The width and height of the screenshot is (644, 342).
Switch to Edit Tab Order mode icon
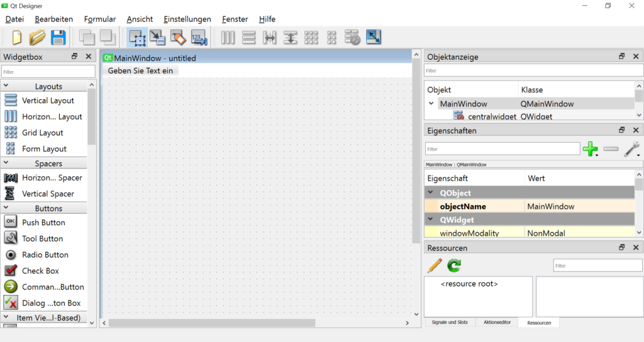point(199,37)
